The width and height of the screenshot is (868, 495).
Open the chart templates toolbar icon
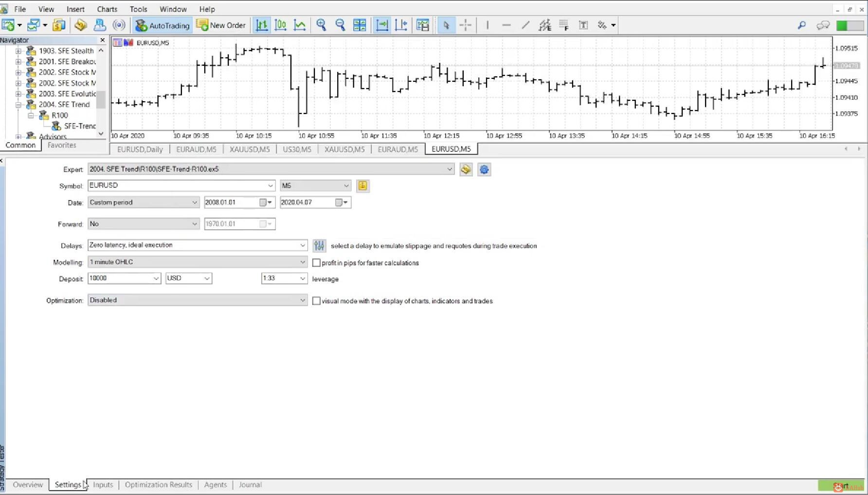click(x=423, y=25)
